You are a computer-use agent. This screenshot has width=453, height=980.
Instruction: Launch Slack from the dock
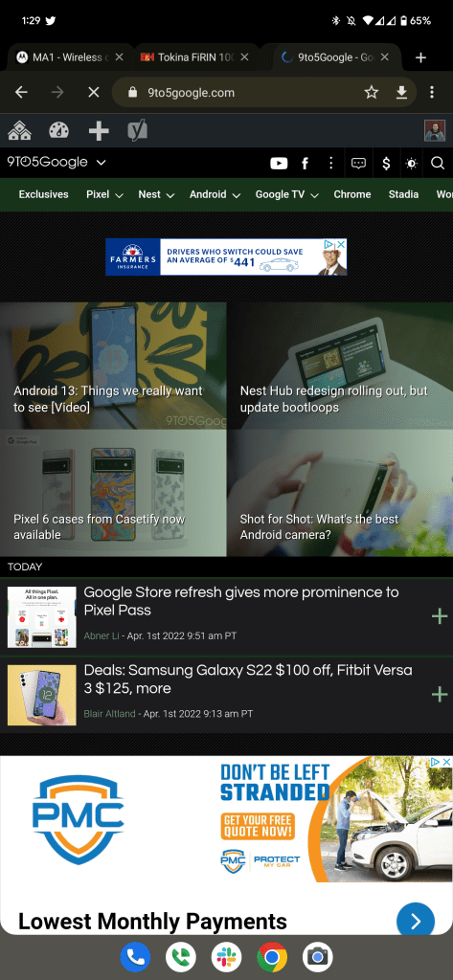(226, 957)
